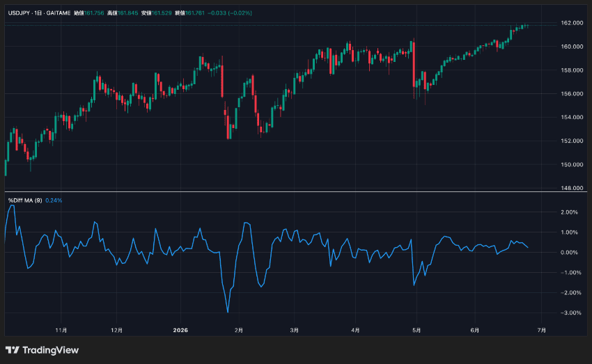Click the 154.000 price axis label
This screenshot has width=592, height=364.
pyautogui.click(x=572, y=118)
